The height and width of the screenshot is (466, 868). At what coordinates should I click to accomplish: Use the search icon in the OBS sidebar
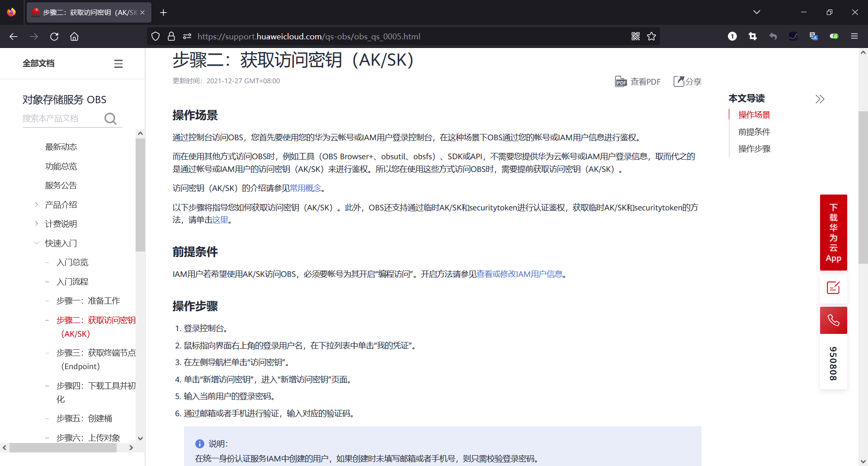click(x=110, y=119)
